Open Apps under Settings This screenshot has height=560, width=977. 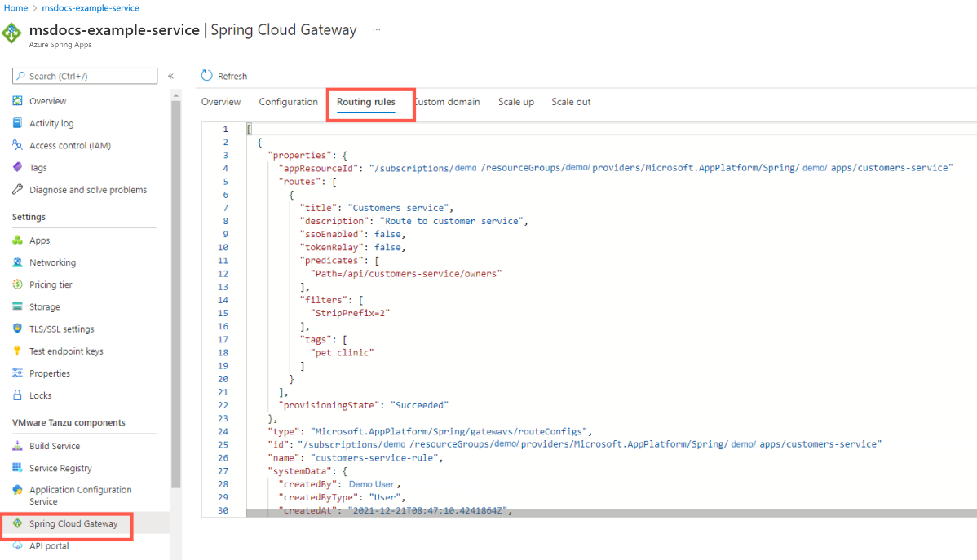click(x=39, y=240)
